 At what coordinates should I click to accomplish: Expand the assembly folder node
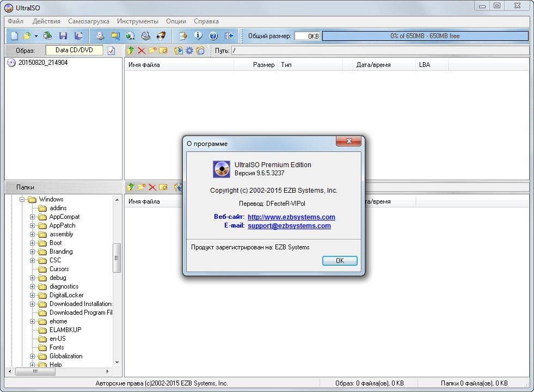pos(32,234)
